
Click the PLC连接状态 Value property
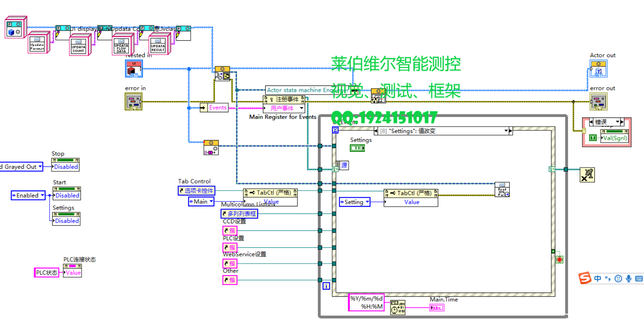coord(73,273)
